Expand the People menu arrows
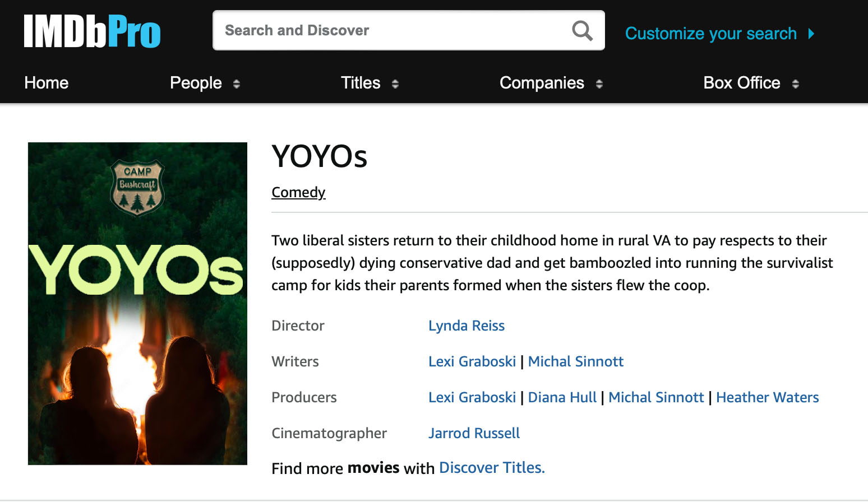 pos(237,83)
